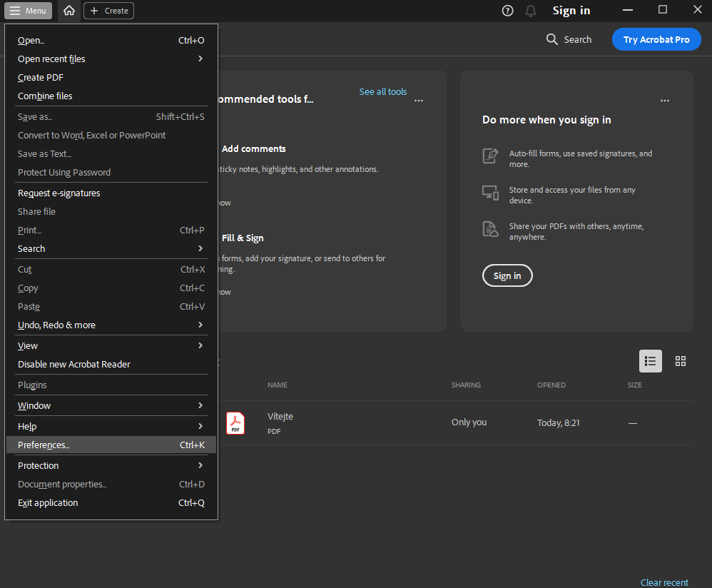Select Preferences from the menu
This screenshot has height=588, width=712.
coord(111,445)
